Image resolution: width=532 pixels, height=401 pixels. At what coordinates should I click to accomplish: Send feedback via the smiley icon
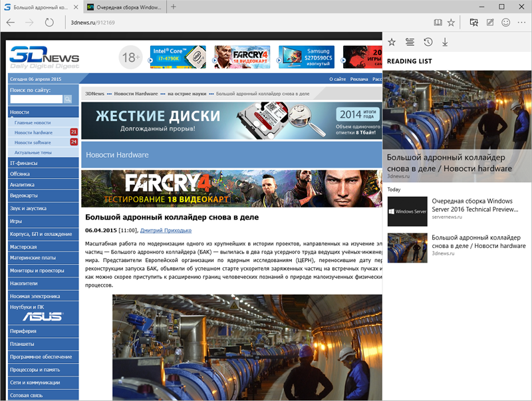pos(505,22)
